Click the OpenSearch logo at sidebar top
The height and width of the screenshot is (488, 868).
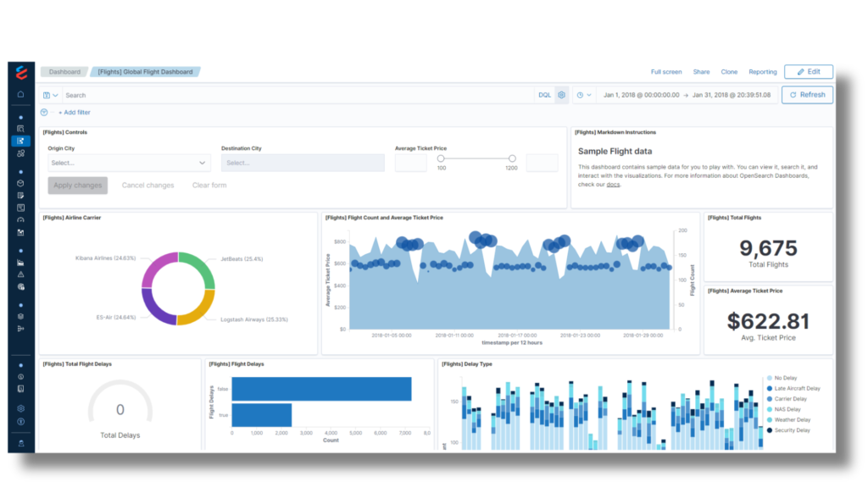23,72
